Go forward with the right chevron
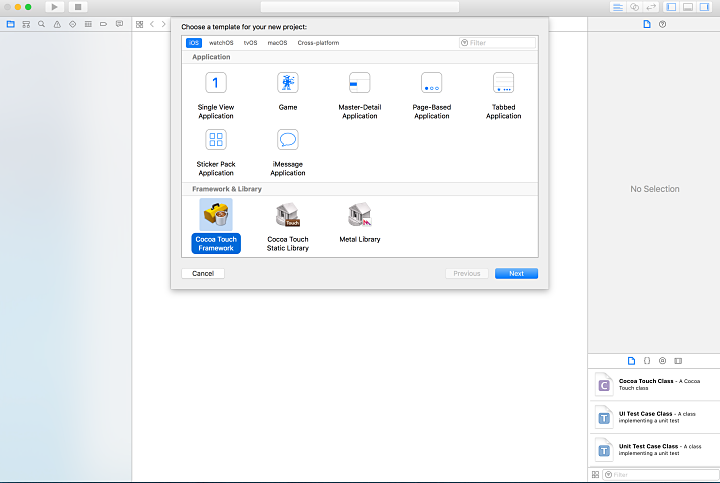Image resolution: width=720 pixels, height=483 pixels. pos(163,24)
